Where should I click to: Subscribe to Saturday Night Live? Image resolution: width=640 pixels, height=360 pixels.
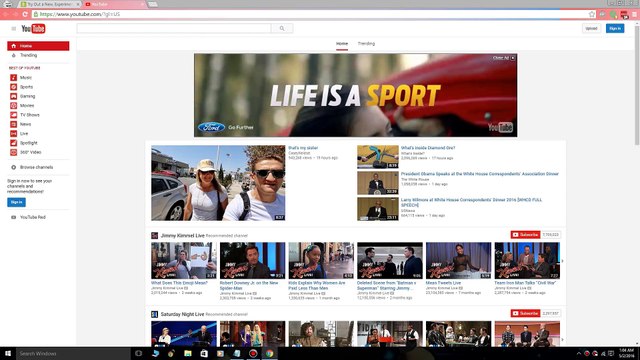pyautogui.click(x=525, y=313)
